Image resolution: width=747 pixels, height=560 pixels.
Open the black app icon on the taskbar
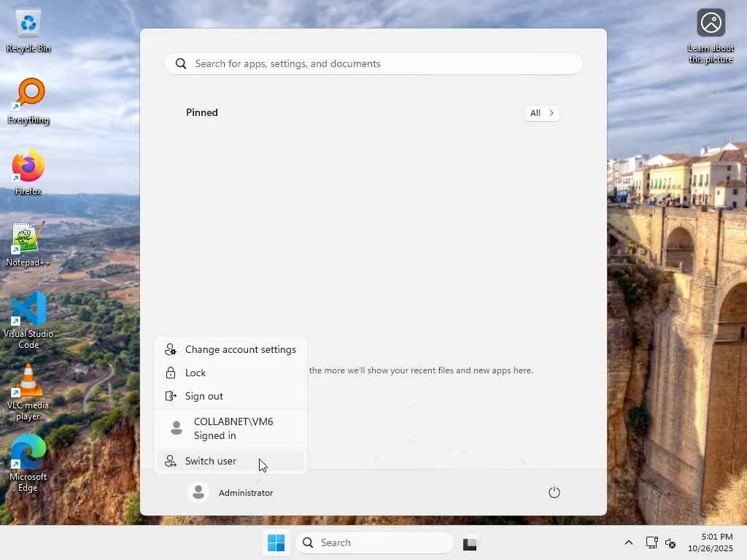(470, 543)
